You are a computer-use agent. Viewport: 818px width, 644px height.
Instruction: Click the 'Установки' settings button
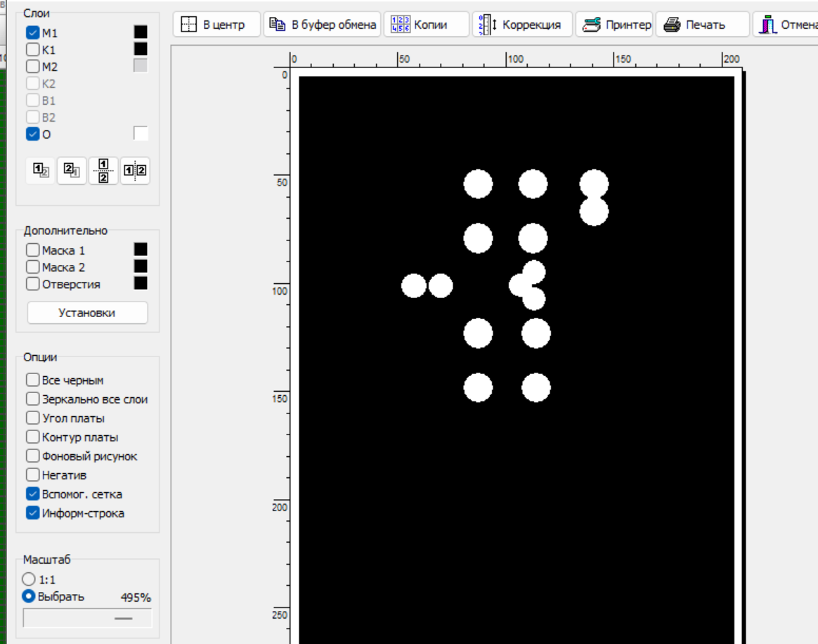87,313
